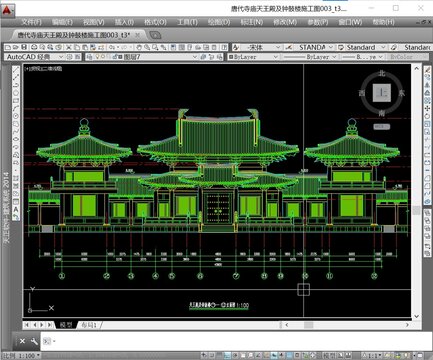Toggle the layer freeze sun icon
Screen dimensions: 433x360
(103, 57)
